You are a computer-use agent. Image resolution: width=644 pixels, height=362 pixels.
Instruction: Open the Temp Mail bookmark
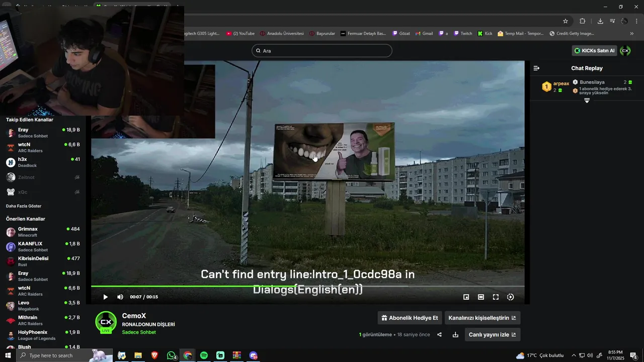click(521, 34)
